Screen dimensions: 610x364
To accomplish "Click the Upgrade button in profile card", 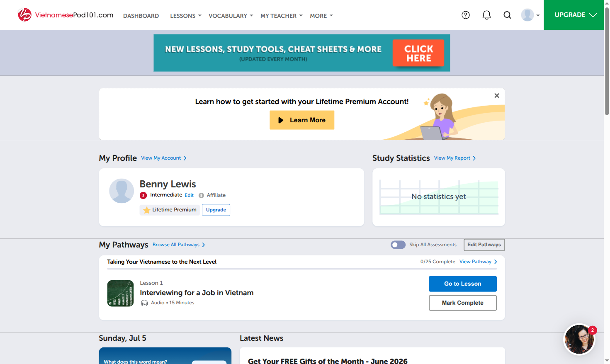I will point(216,210).
